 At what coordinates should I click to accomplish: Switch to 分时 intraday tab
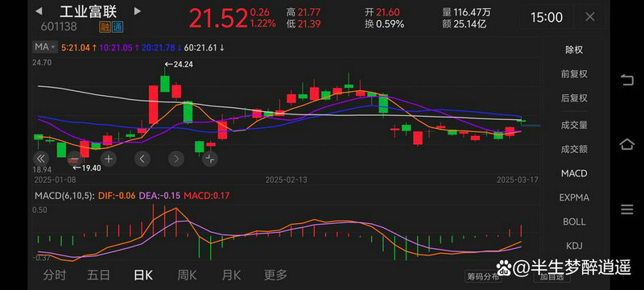[55, 275]
